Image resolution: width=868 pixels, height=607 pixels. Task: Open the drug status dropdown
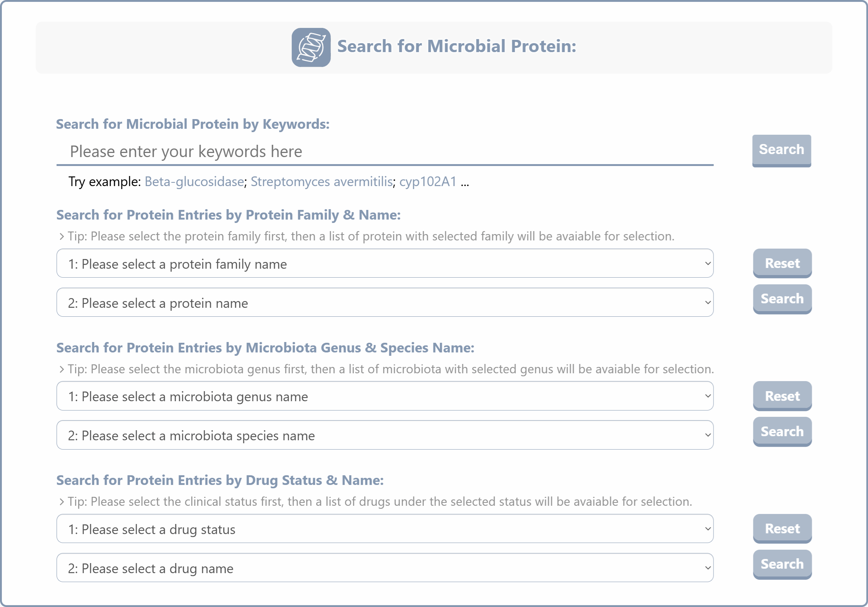385,529
